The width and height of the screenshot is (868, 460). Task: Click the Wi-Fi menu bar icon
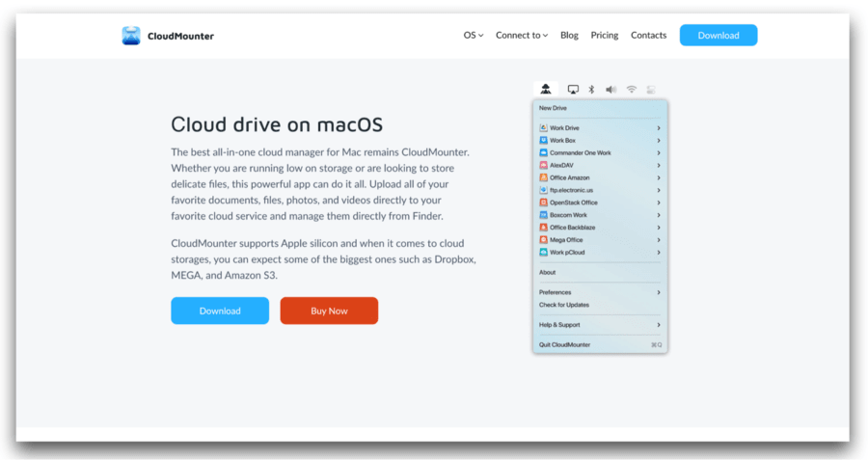click(x=631, y=89)
